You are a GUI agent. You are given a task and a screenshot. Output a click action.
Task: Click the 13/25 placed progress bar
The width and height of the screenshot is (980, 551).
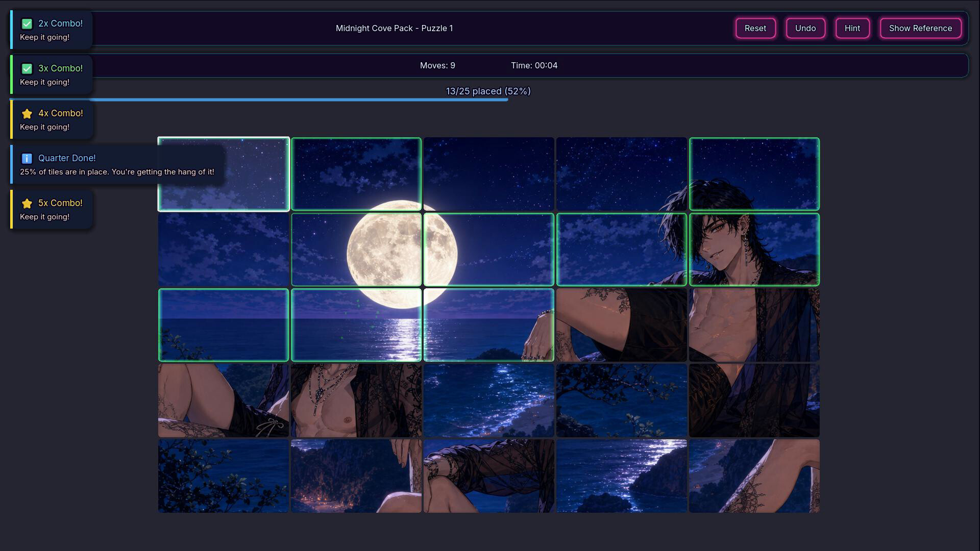point(488,99)
